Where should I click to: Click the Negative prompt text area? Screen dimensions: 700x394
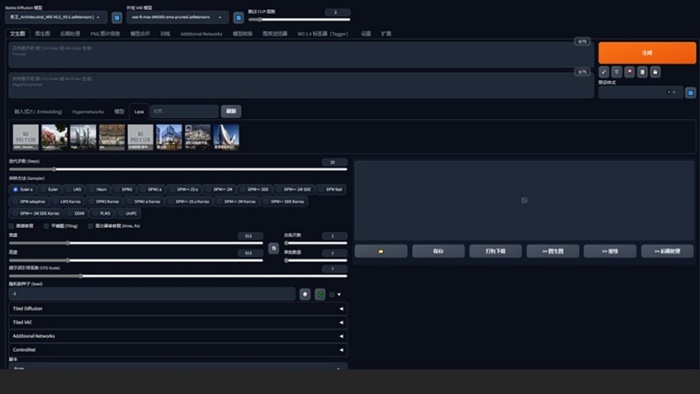pyautogui.click(x=301, y=86)
